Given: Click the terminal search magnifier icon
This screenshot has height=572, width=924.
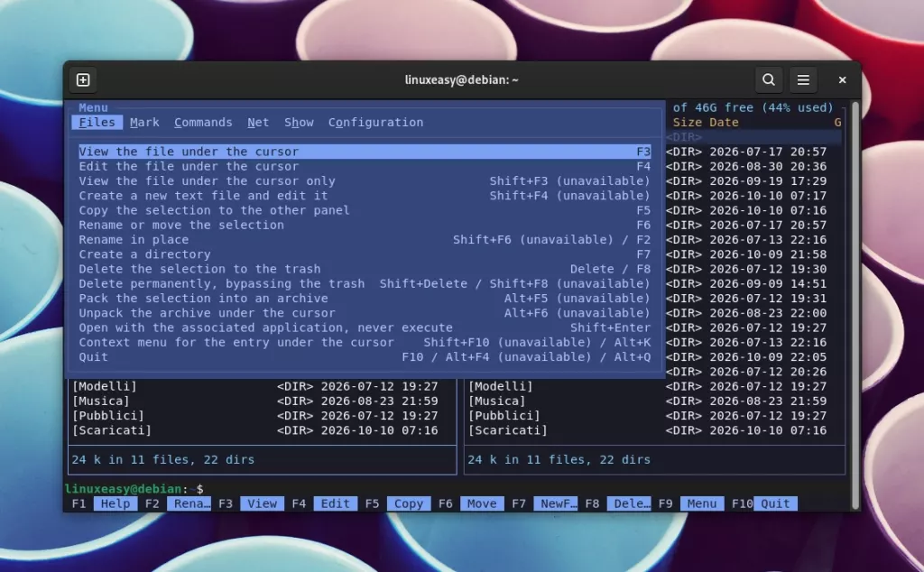Looking at the screenshot, I should [x=769, y=79].
